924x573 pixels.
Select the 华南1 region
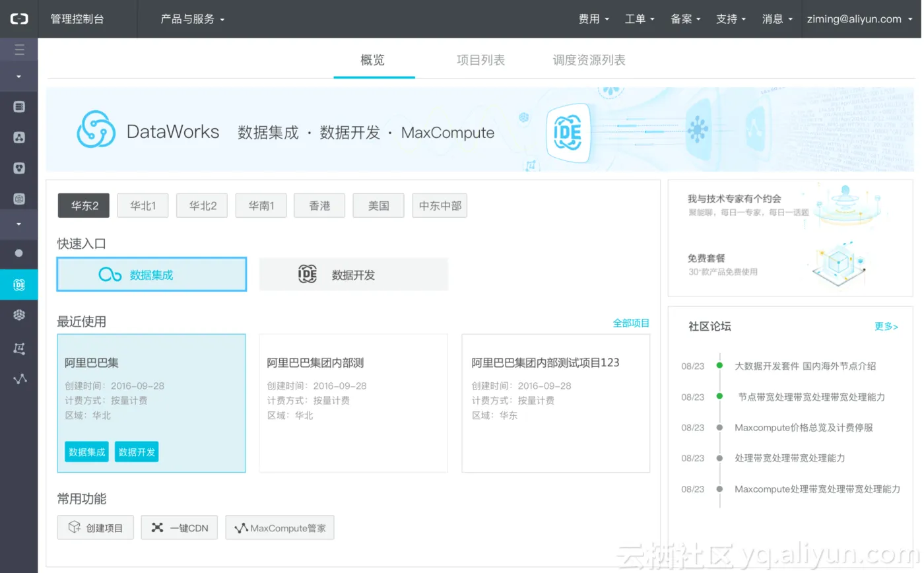pos(261,206)
